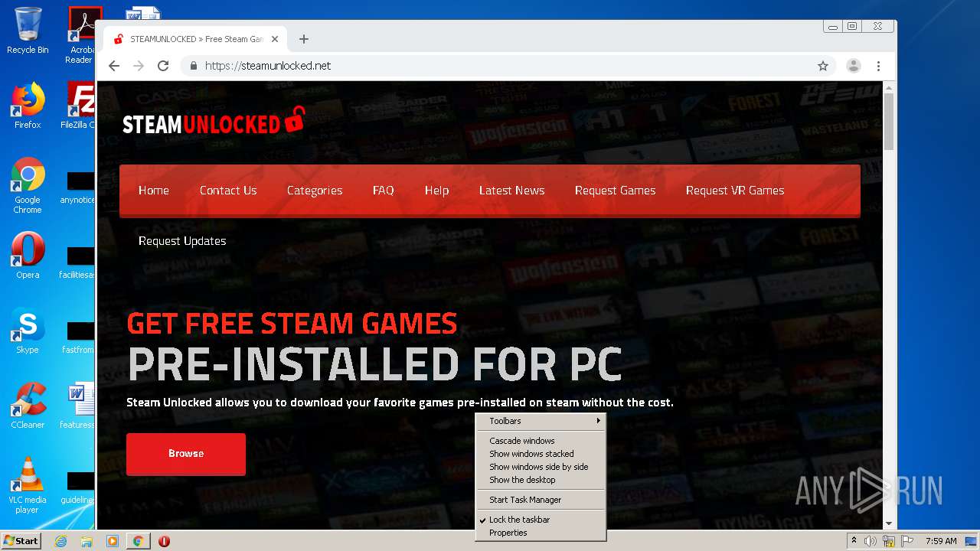Close the STEAMUNLOCKED tab

coord(275,39)
